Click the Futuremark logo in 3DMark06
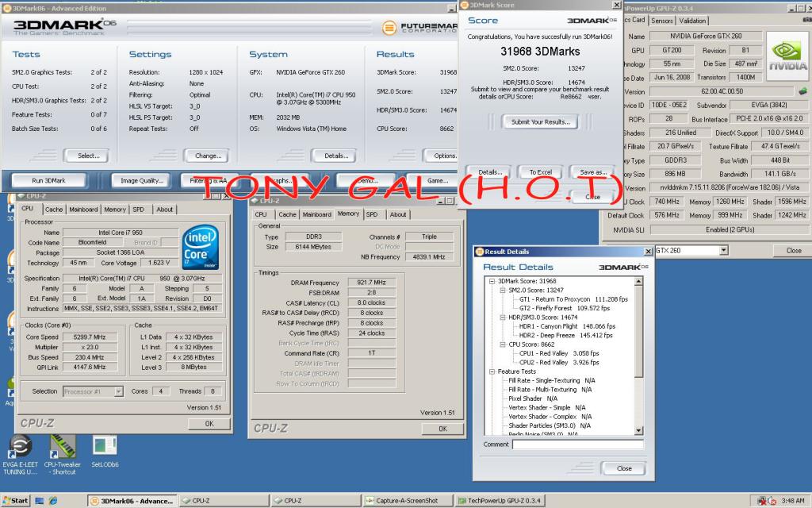This screenshot has height=508, width=812. coord(419,28)
